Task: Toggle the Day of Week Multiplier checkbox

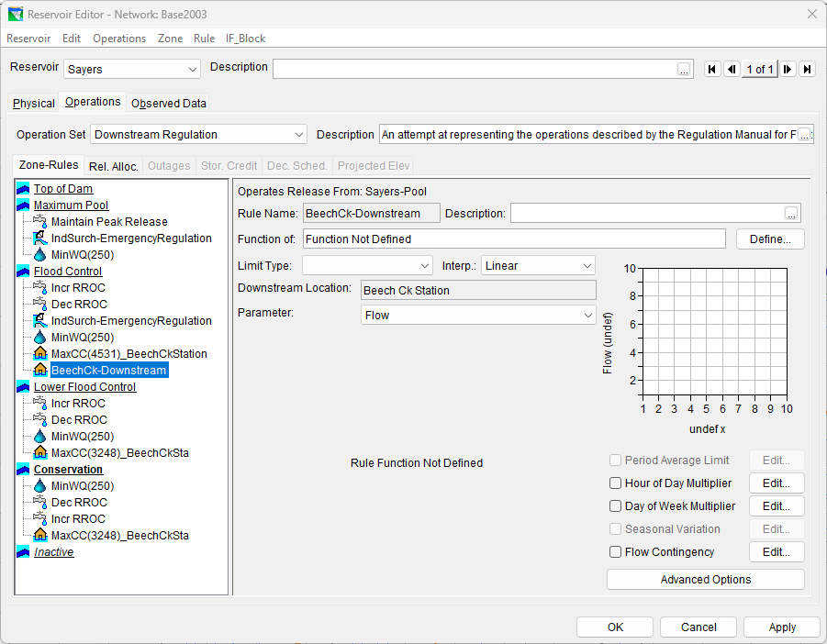Action: [616, 506]
